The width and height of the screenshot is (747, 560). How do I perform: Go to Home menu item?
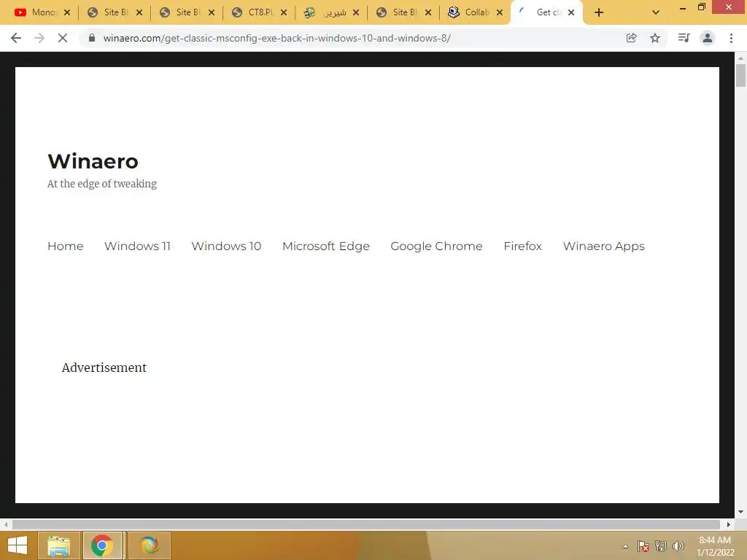click(x=65, y=246)
